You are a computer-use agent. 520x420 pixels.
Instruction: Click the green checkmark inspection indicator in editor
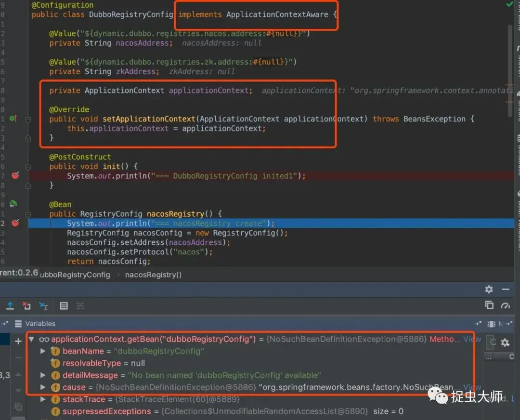[x=509, y=4]
